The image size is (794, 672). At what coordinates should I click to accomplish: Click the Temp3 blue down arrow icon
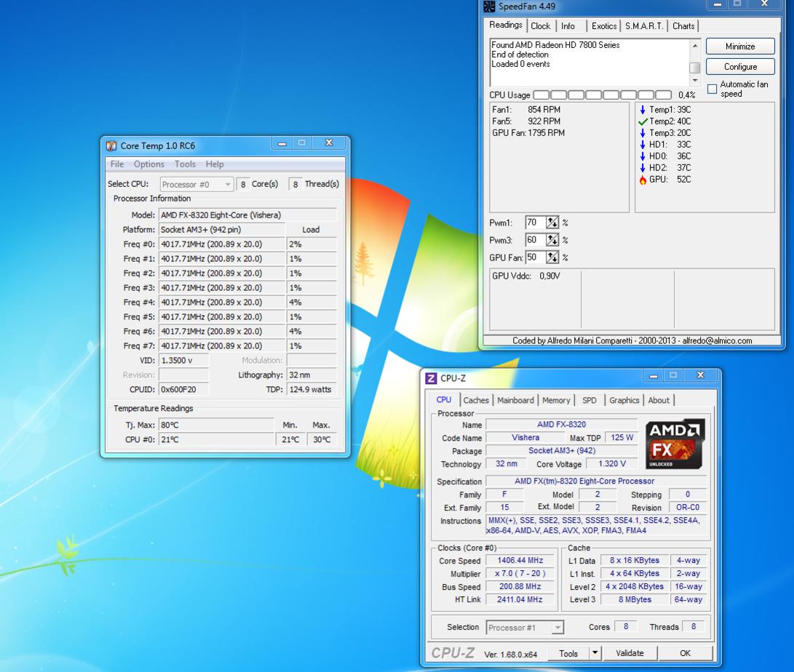pyautogui.click(x=643, y=133)
